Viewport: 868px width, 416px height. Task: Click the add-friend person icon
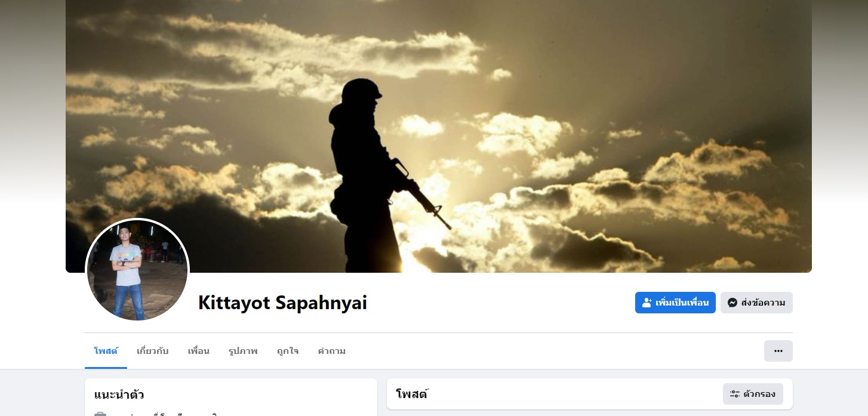tap(647, 303)
